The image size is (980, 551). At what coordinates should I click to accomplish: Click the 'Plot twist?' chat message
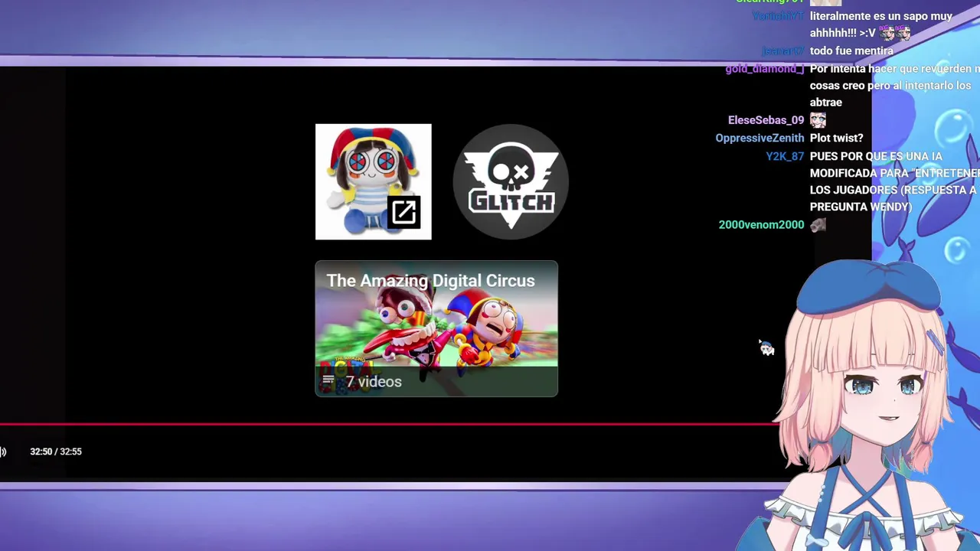pos(836,139)
